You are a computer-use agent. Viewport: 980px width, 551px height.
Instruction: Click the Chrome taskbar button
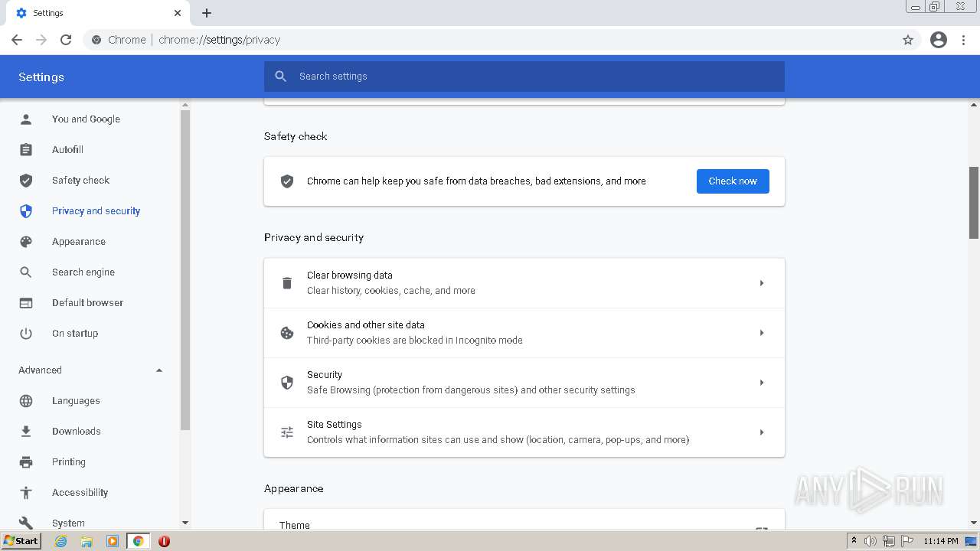(x=138, y=541)
